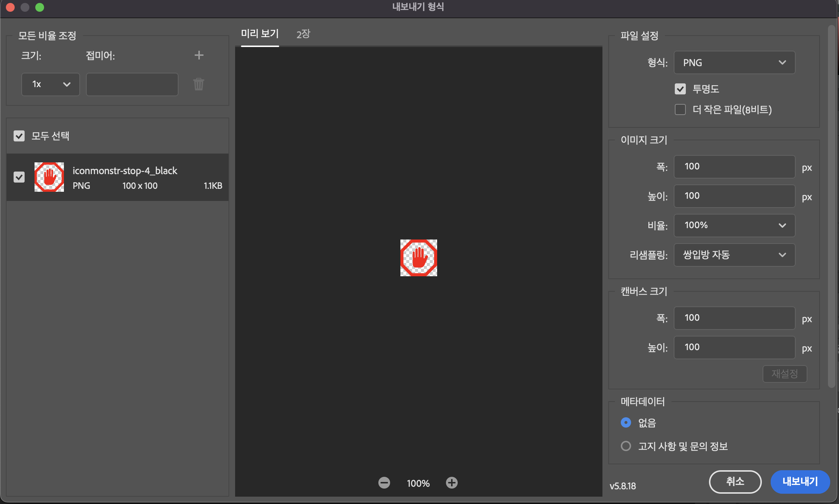Click the trash icon to delete scale
This screenshot has height=504, width=839.
pos(199,84)
